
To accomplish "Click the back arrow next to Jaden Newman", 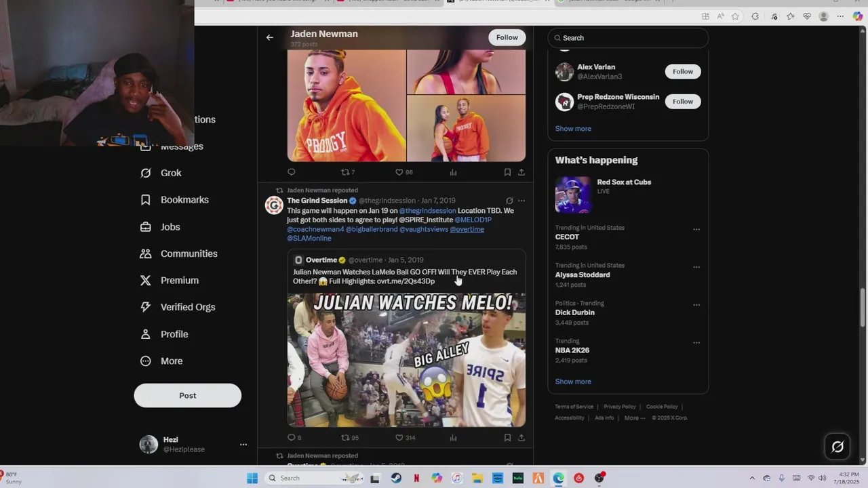I will click(270, 38).
